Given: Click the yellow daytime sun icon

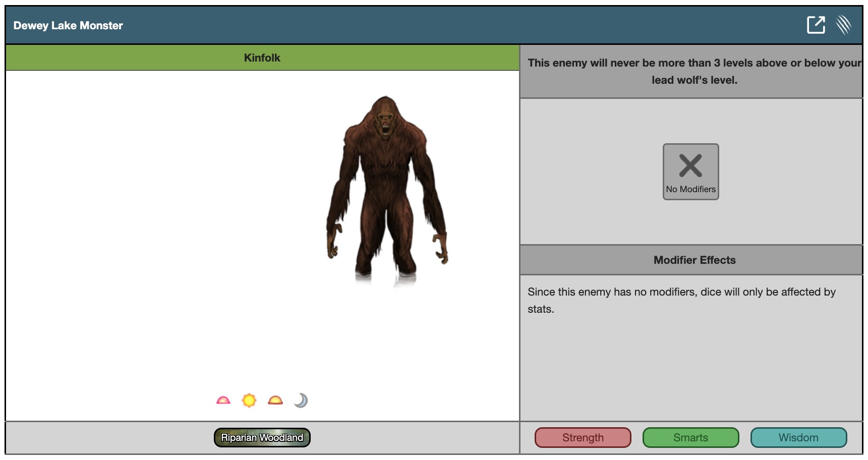Looking at the screenshot, I should pyautogui.click(x=249, y=400).
